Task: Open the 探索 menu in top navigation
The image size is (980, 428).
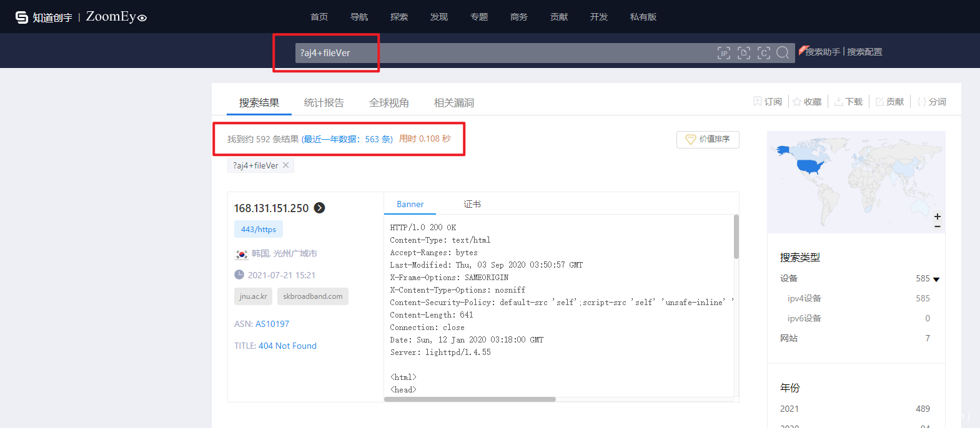Action: click(x=398, y=17)
